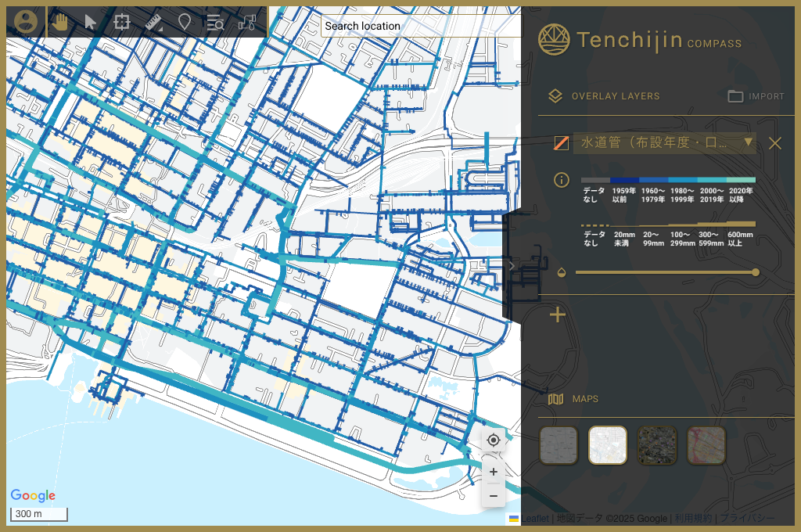Activate the area selection crop tool
This screenshot has width=801, height=532.
[x=122, y=22]
